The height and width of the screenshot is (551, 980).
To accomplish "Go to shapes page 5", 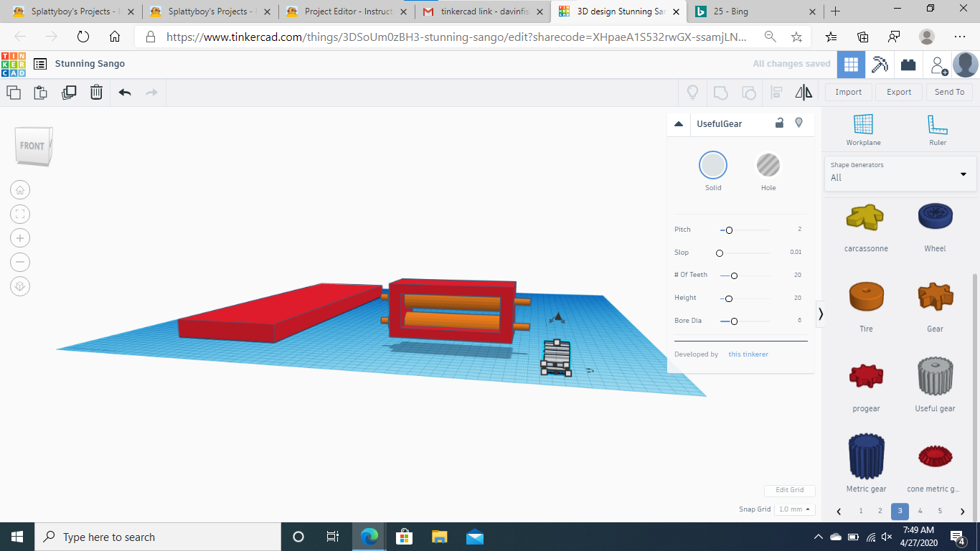I will (x=940, y=512).
